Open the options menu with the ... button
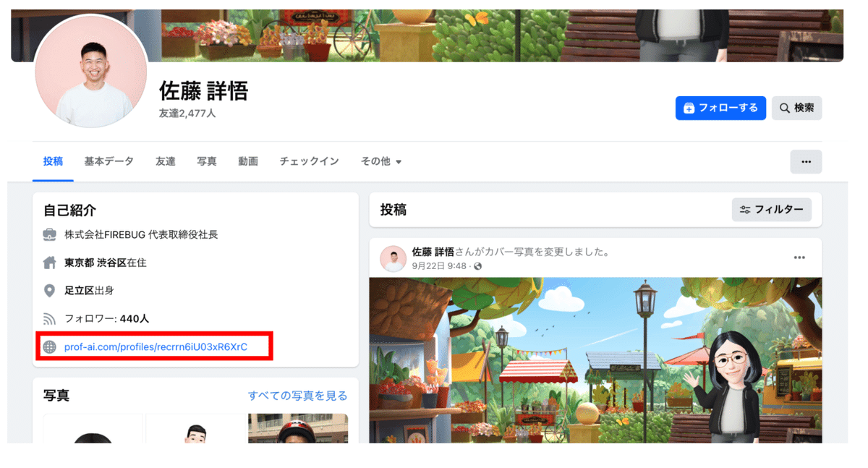Image resolution: width=868 pixels, height=468 pixels. pyautogui.click(x=806, y=161)
